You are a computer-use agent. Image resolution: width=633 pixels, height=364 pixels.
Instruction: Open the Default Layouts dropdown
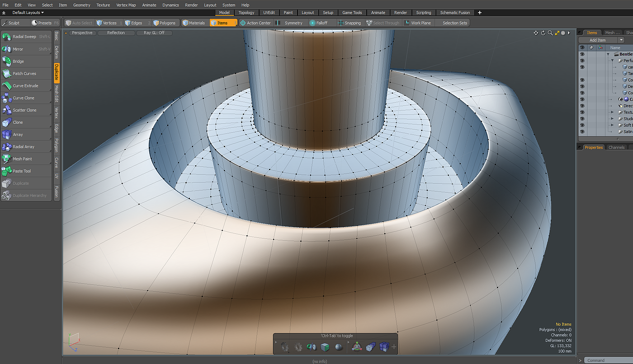click(x=28, y=13)
